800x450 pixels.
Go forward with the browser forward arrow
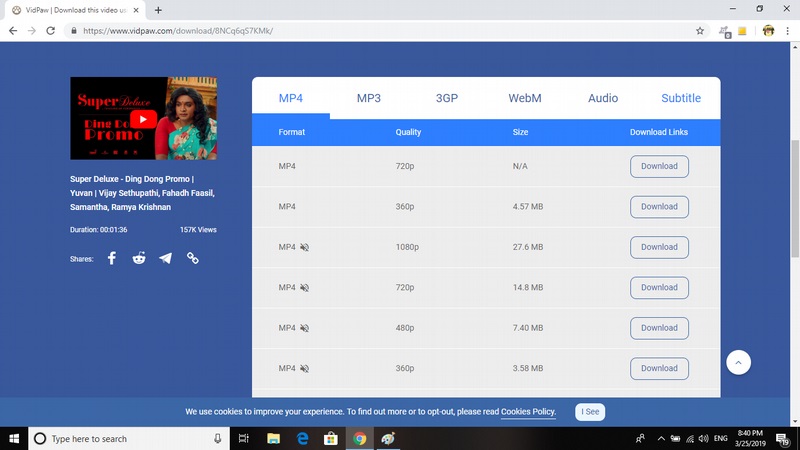32,31
